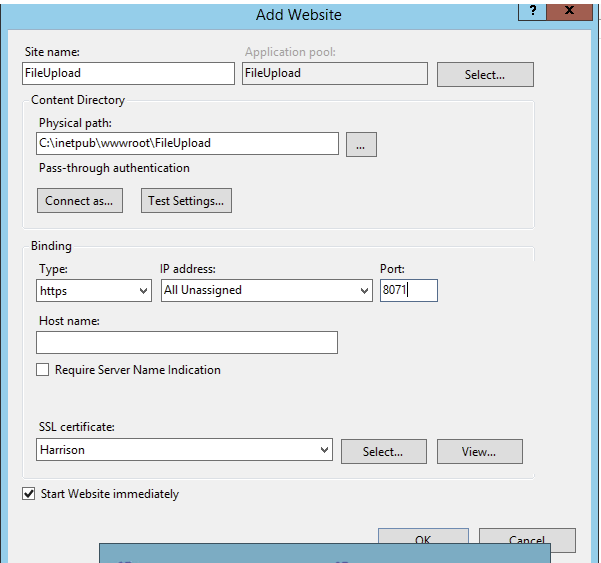This screenshot has width=601, height=563.
Task: Enable Require Server Name Indication
Action: (43, 370)
